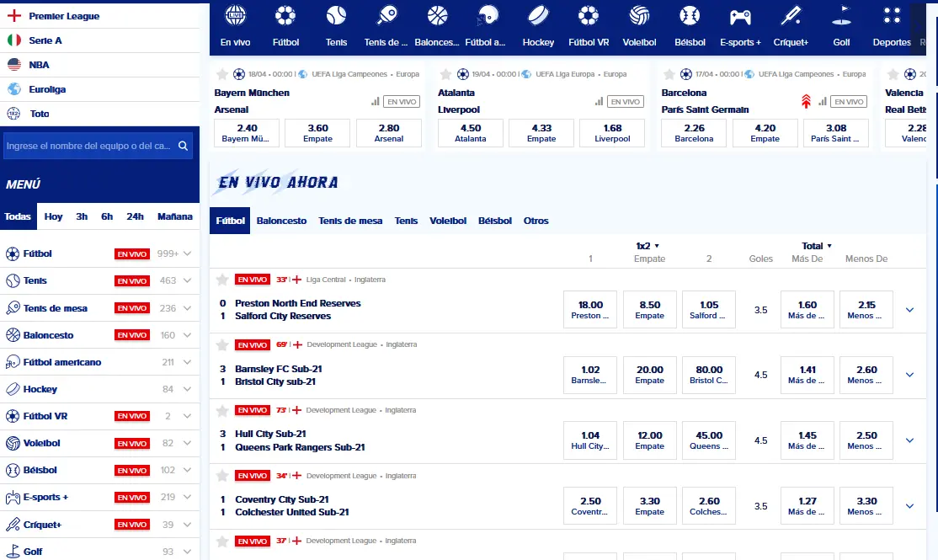Focus the team name search field

[x=88, y=146]
